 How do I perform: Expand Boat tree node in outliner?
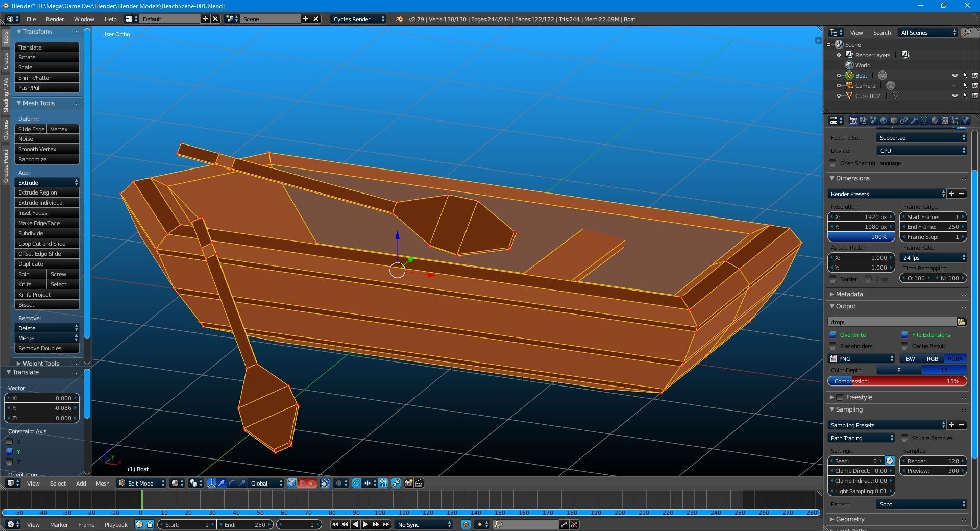[x=839, y=76]
